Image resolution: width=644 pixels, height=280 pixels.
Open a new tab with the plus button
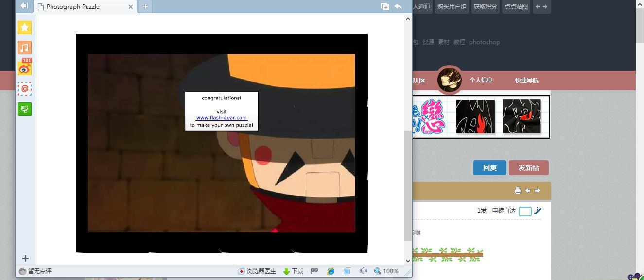(145, 6)
